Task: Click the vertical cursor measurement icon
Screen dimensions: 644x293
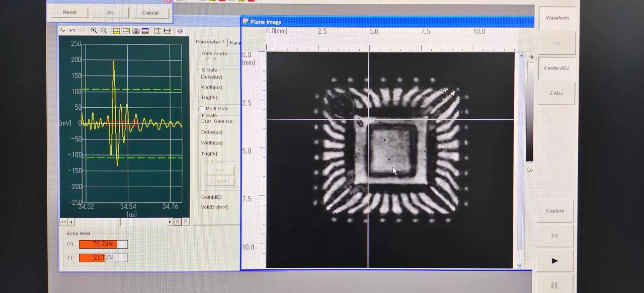Action: pos(157,31)
